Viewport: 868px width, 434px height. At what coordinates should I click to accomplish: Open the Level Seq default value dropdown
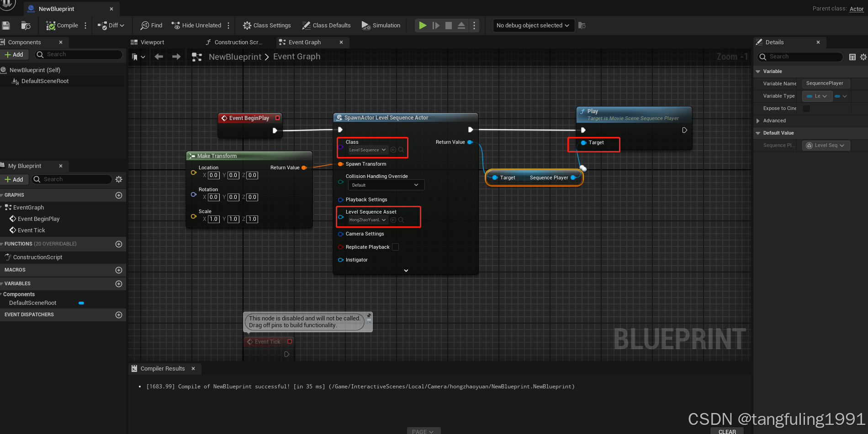[x=826, y=146]
